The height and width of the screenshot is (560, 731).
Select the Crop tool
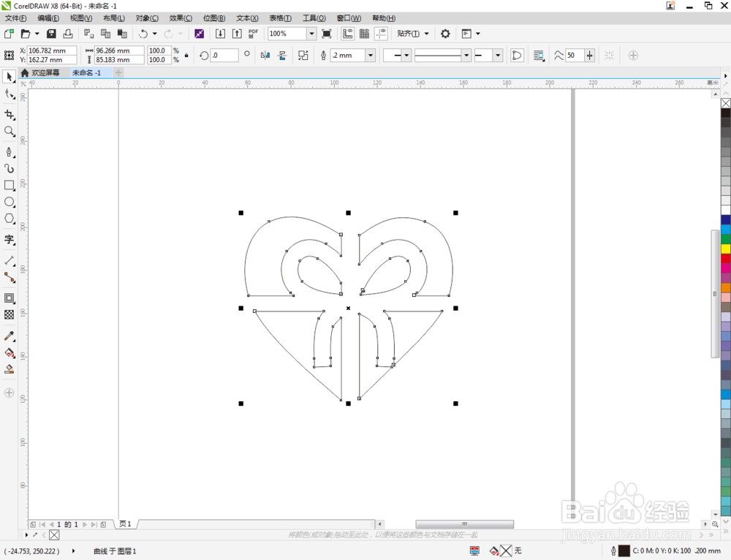[9, 114]
